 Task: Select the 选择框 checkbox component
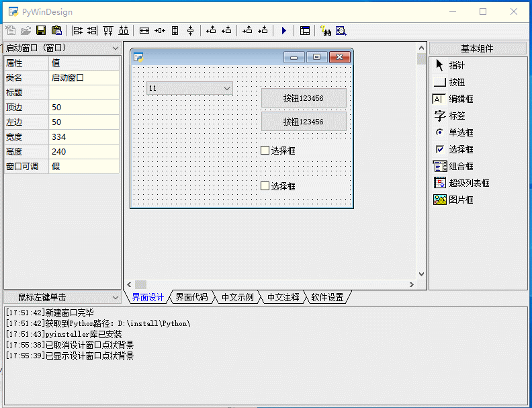pyautogui.click(x=453, y=149)
